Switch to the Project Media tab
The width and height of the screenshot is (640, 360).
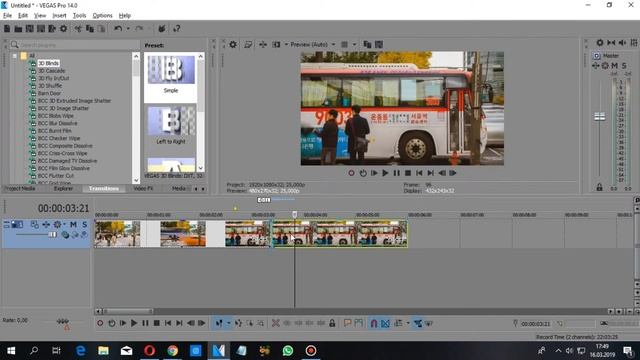click(20, 189)
